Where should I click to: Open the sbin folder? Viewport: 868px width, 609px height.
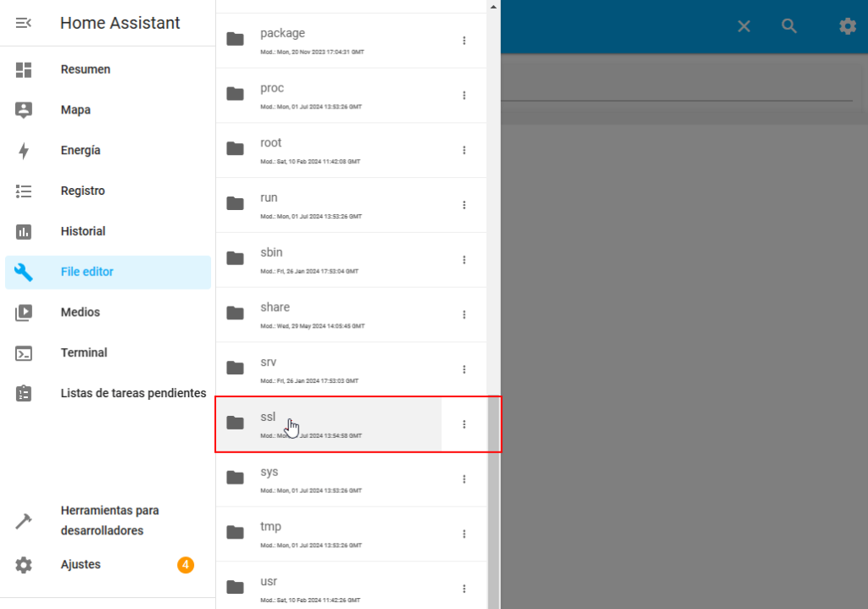click(271, 253)
